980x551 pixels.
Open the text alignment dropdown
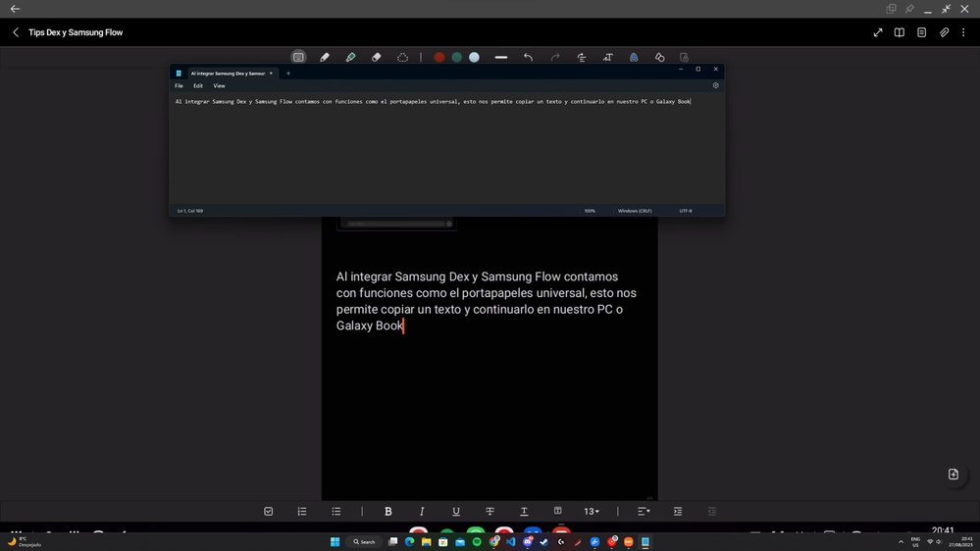(644, 511)
